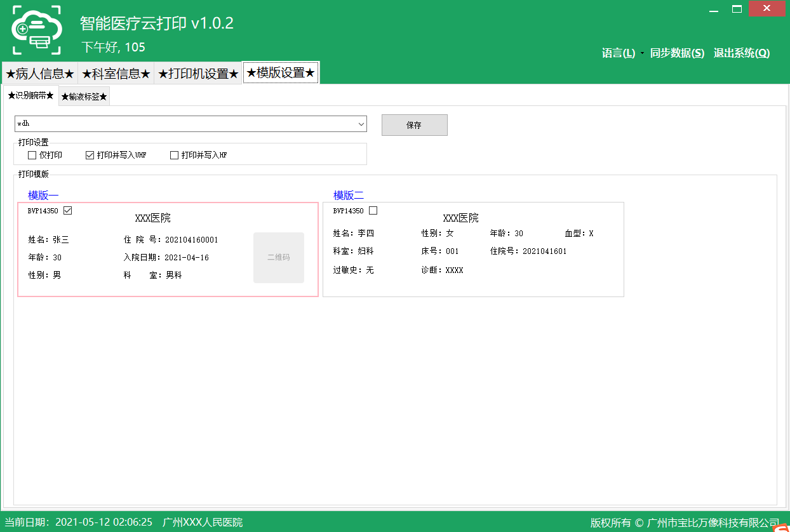Click the QR code placeholder in template one
Screen dimensions: 790x532
pyautogui.click(x=279, y=258)
